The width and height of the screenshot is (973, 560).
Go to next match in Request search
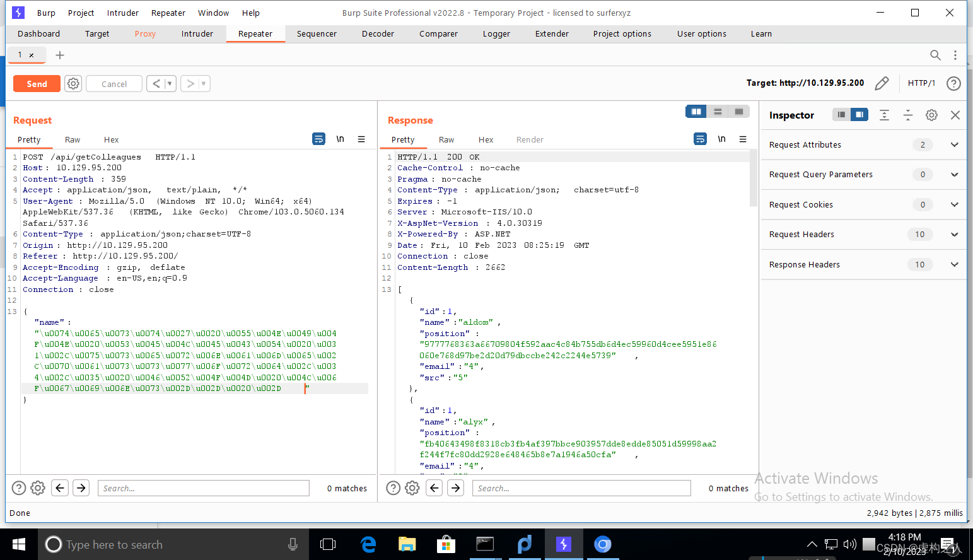(81, 488)
